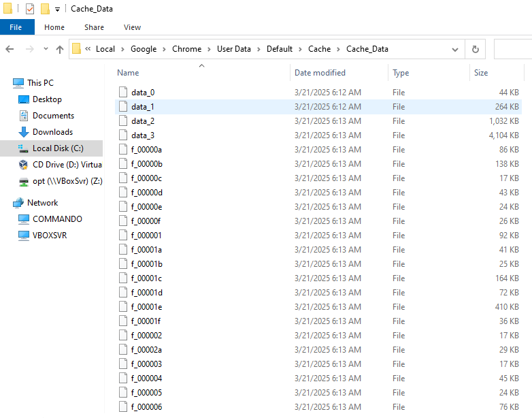Select Local Disk (C:) in sidebar
Viewport: 532px width, 418px height.
point(62,148)
